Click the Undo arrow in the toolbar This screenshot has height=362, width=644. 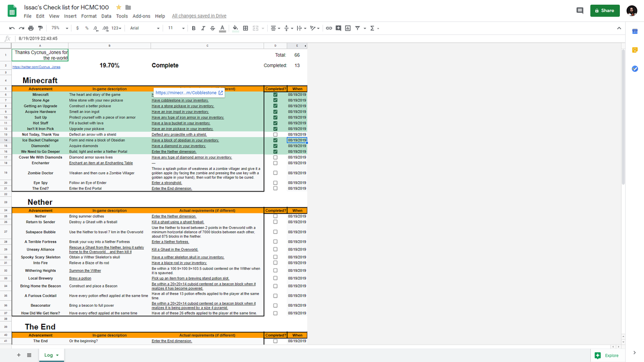point(11,28)
